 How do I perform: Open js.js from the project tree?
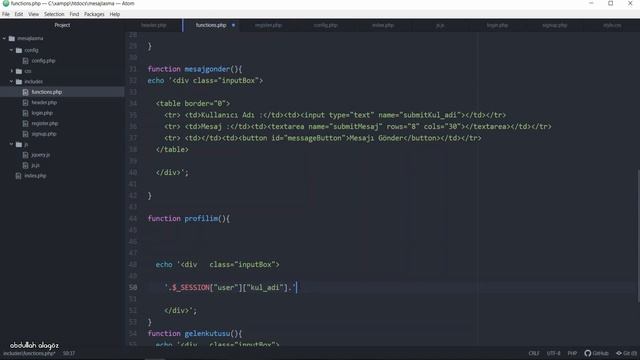pos(36,166)
